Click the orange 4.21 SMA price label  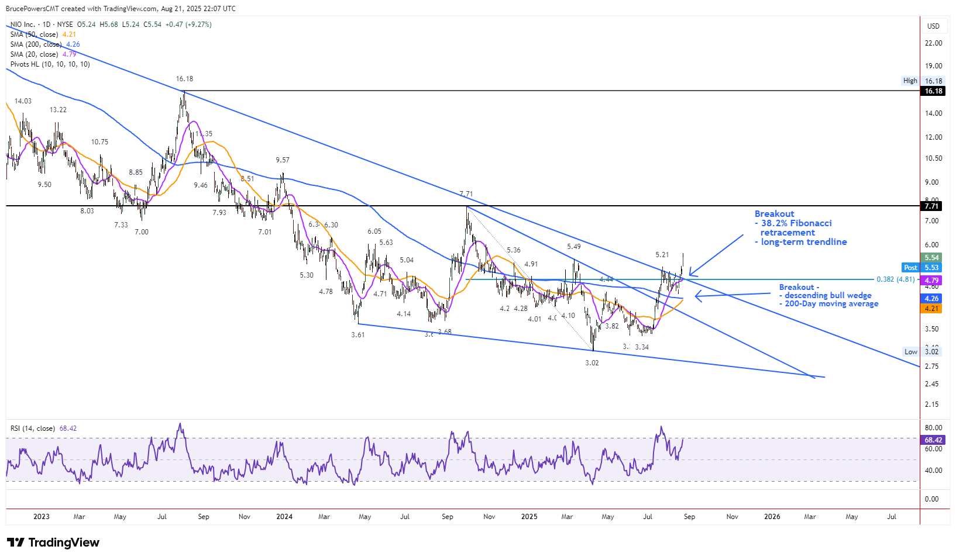tap(931, 309)
